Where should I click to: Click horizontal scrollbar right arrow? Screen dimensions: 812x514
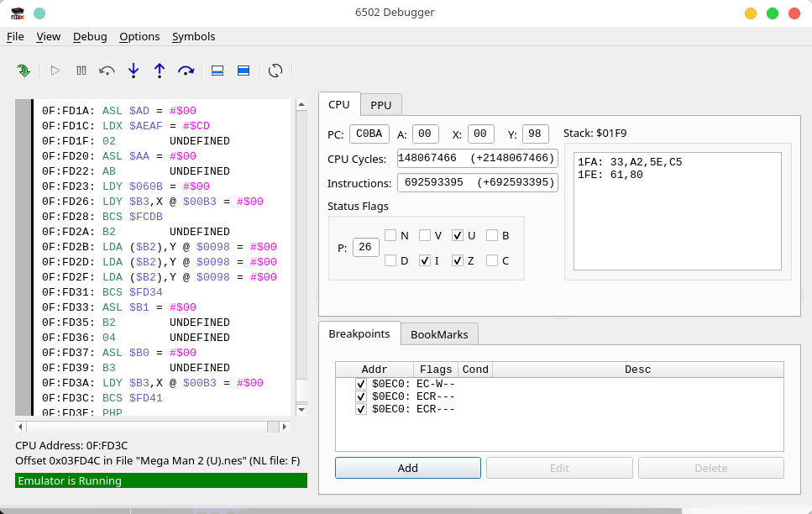click(285, 427)
